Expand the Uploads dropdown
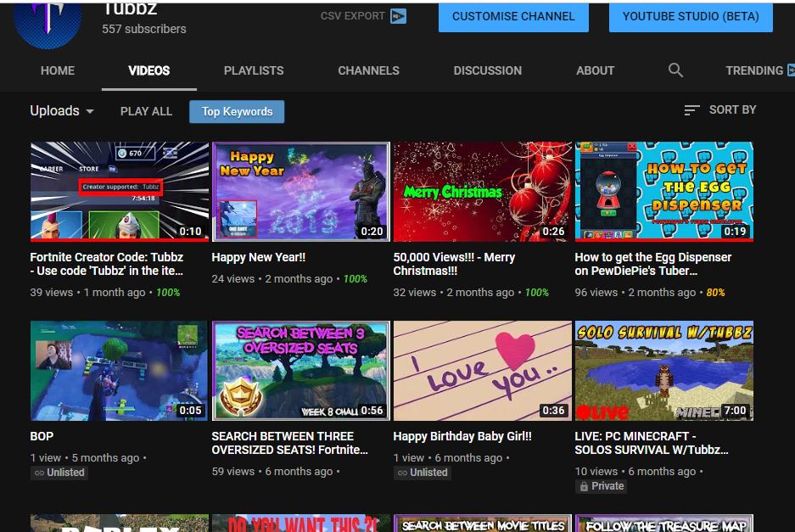This screenshot has height=532, width=795. tap(62, 110)
